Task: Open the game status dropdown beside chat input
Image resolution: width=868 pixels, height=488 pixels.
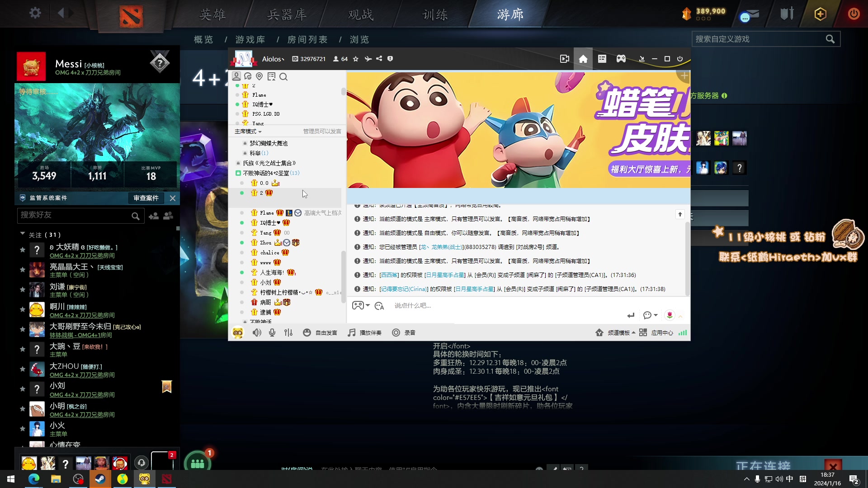Action: pos(360,305)
